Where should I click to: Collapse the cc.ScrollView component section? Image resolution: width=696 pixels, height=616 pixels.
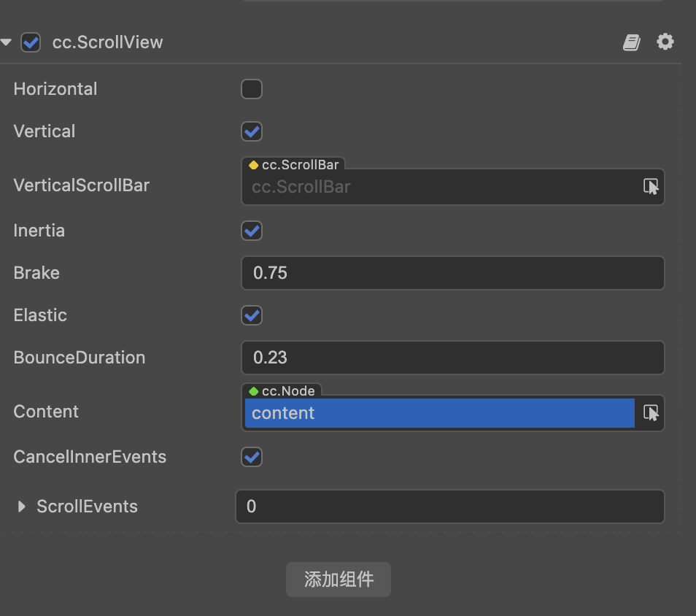click(7, 42)
